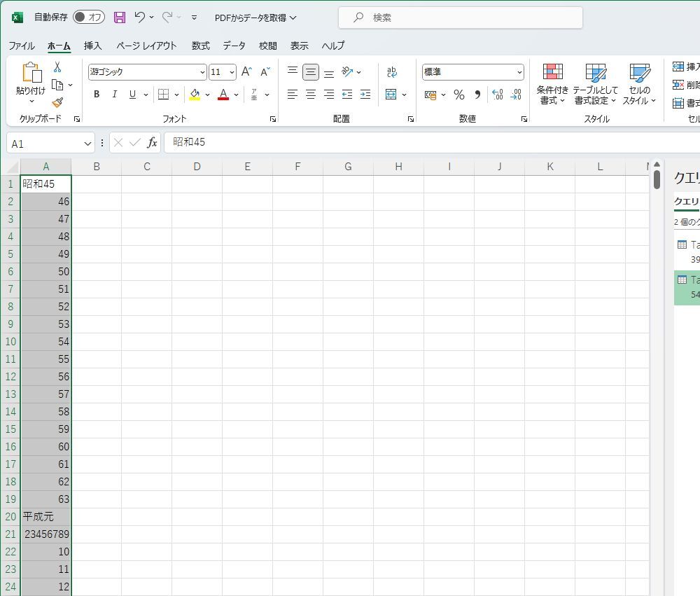Open the Name Box dropdown arrow
The height and width of the screenshot is (596, 700).
point(87,143)
